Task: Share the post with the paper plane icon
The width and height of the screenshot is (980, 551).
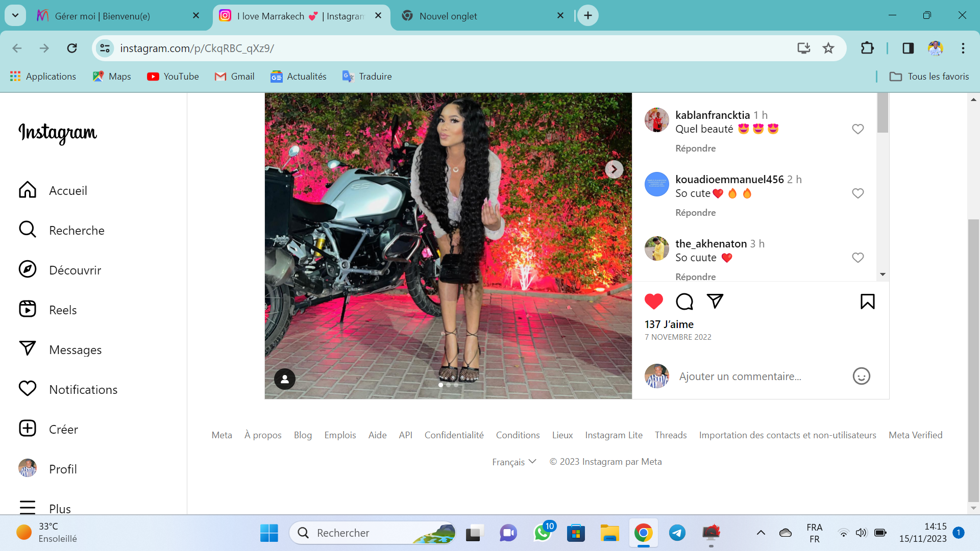Action: [715, 301]
